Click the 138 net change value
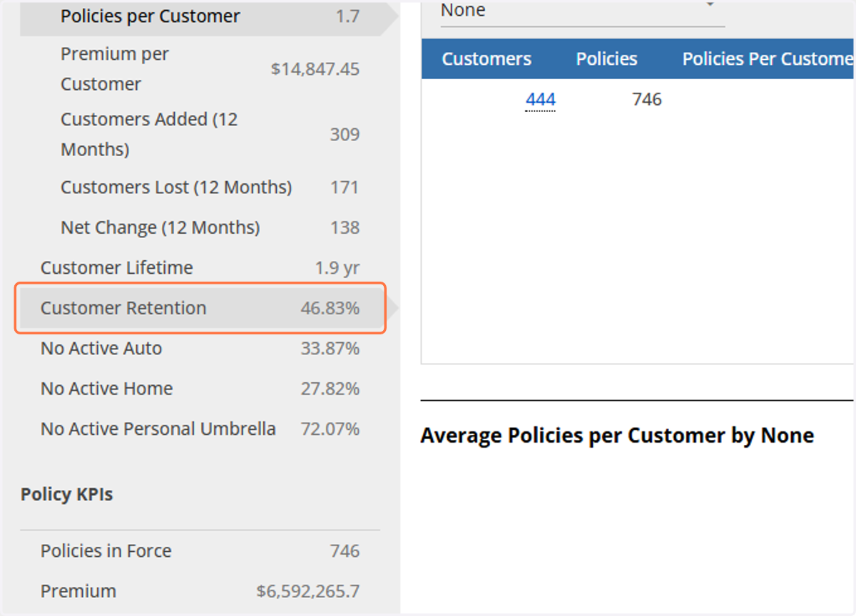This screenshot has width=856, height=616. 345,228
